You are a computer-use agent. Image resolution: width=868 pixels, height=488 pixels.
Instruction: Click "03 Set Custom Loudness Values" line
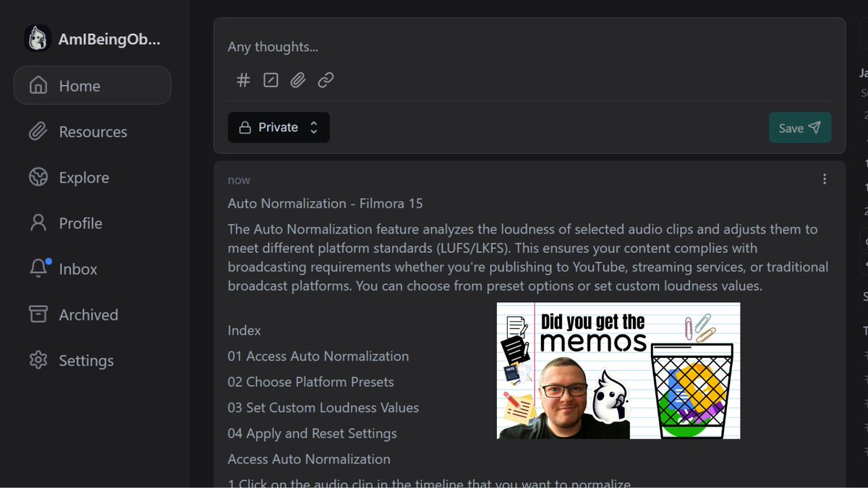323,408
